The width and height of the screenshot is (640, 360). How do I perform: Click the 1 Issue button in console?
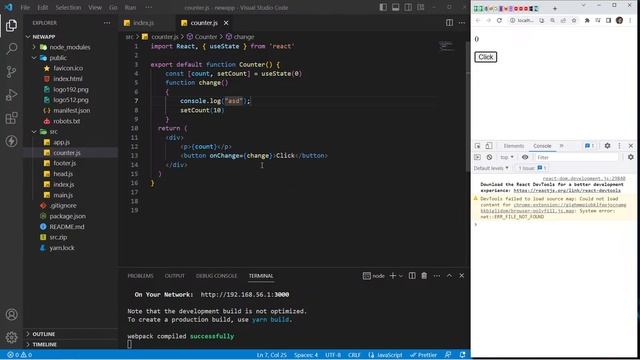(531, 168)
